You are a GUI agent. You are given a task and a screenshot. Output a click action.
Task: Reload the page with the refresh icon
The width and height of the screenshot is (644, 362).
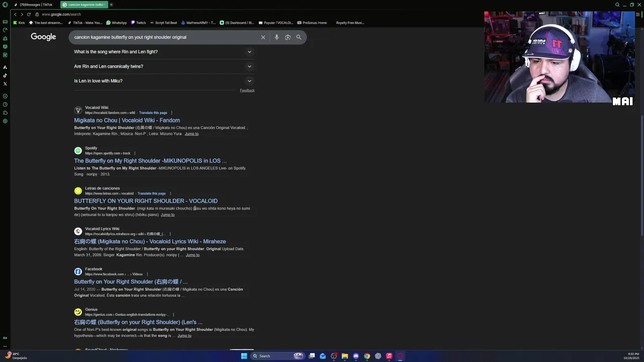[x=29, y=14]
